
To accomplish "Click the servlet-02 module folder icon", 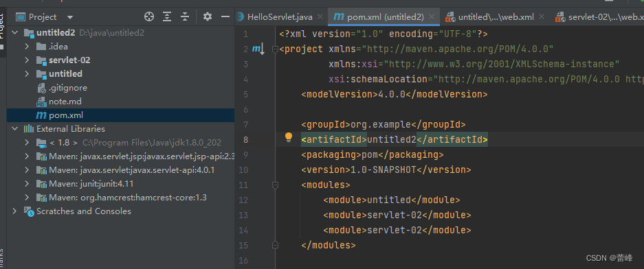I will (41, 60).
